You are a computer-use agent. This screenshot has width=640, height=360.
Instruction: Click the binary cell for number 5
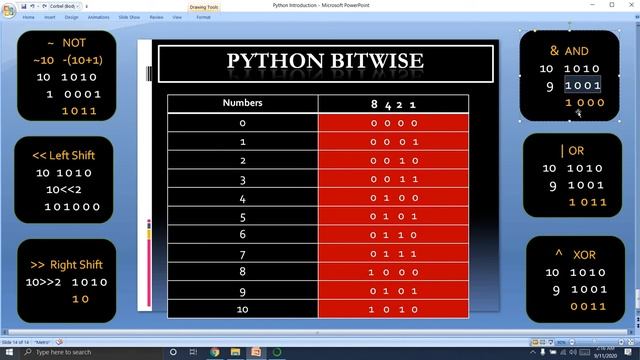393,216
